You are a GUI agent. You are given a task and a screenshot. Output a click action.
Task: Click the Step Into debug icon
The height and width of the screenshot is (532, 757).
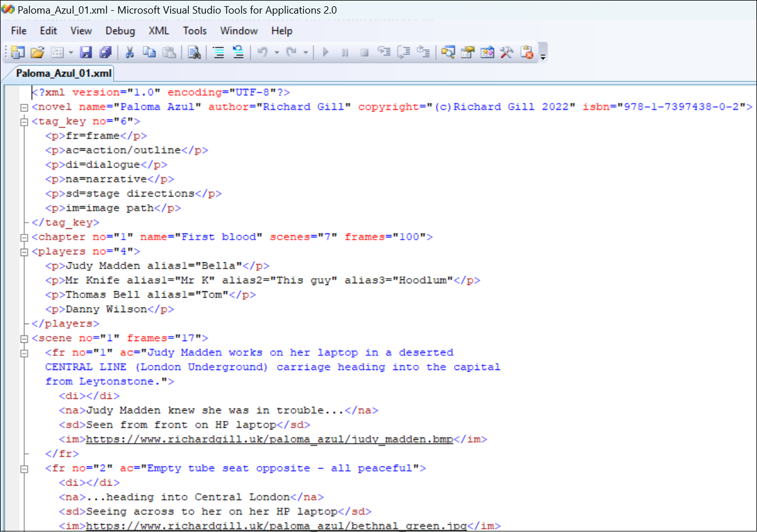pyautogui.click(x=384, y=52)
